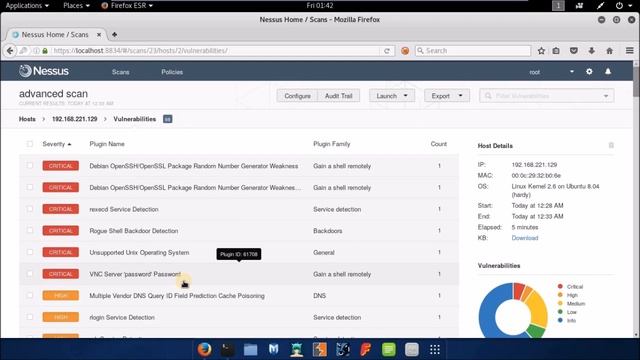The height and width of the screenshot is (360, 640).
Task: Click the yellow Medium chart segment
Action: (x=538, y=308)
